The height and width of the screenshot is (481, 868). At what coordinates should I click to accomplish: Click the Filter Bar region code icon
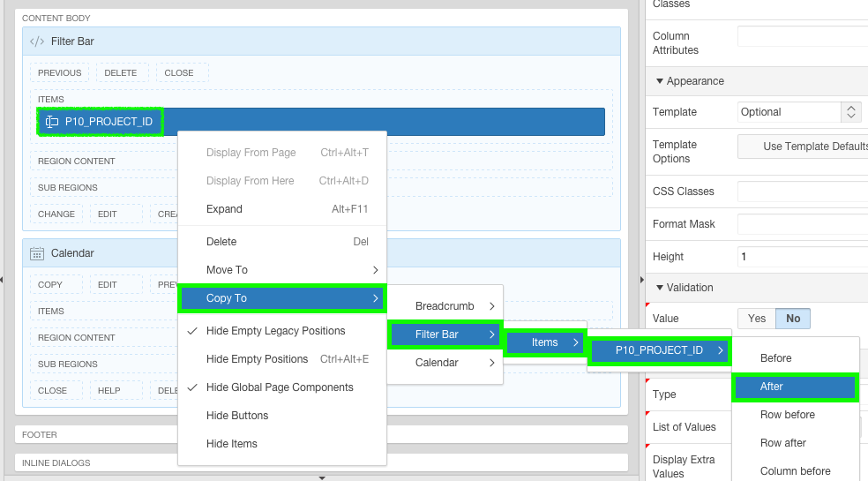coord(37,41)
